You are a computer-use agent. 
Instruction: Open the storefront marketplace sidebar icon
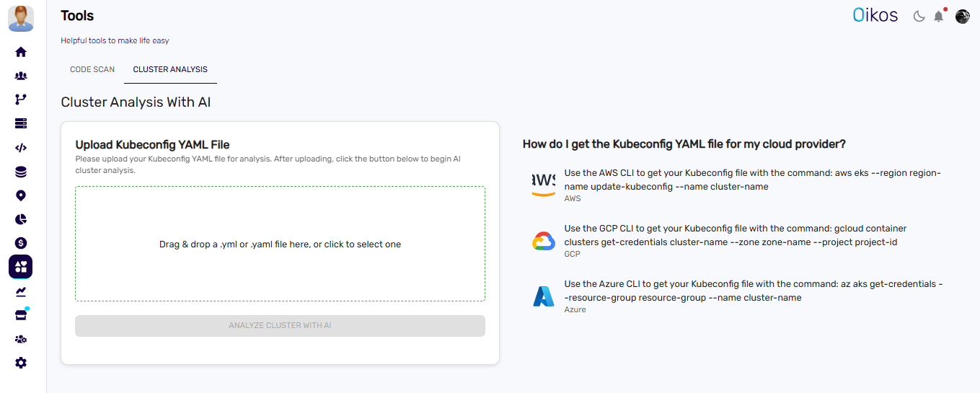(x=21, y=315)
